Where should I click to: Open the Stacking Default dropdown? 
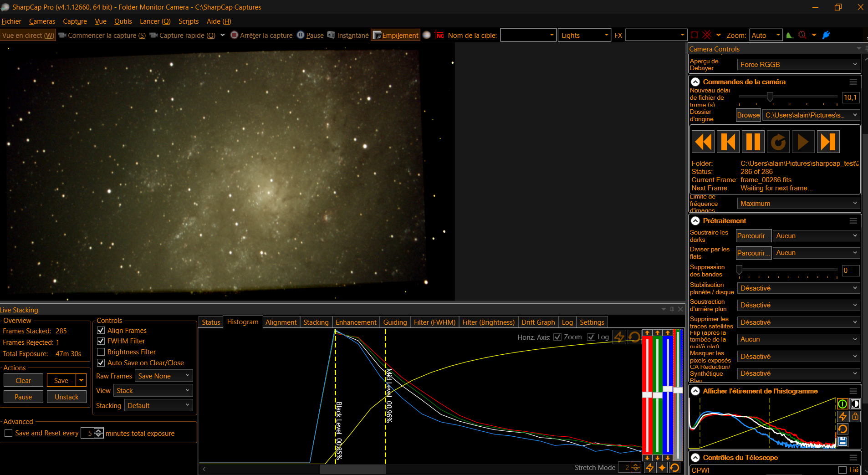(x=158, y=405)
